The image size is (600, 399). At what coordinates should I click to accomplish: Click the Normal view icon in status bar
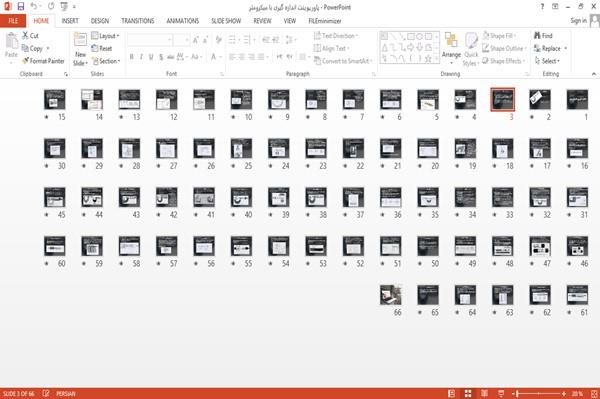coord(452,393)
